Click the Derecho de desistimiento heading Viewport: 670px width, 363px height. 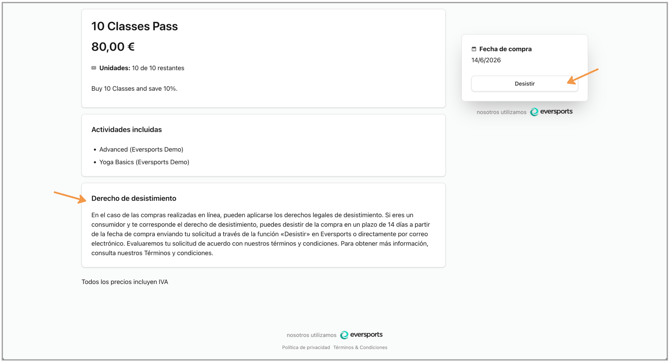(x=134, y=198)
